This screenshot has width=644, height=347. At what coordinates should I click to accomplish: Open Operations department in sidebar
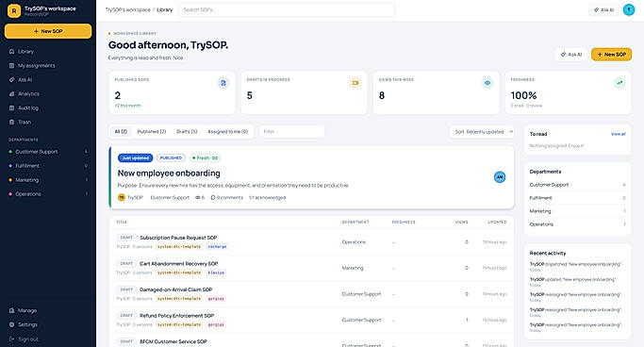pyautogui.click(x=48, y=194)
